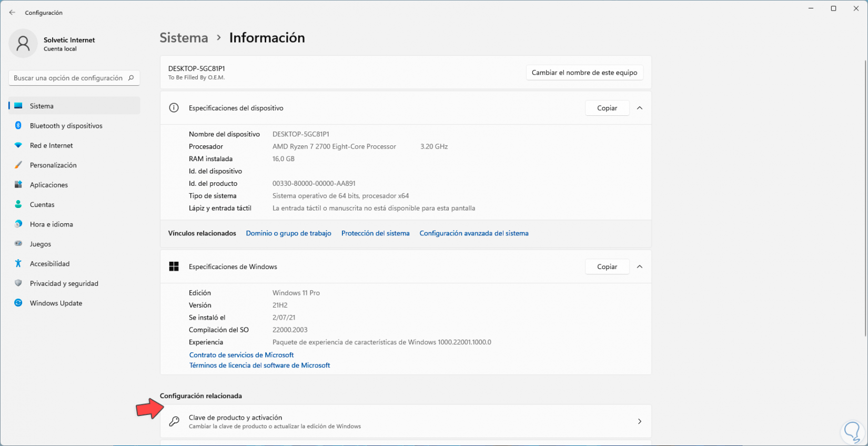Click the Cuentas person icon

(18, 204)
